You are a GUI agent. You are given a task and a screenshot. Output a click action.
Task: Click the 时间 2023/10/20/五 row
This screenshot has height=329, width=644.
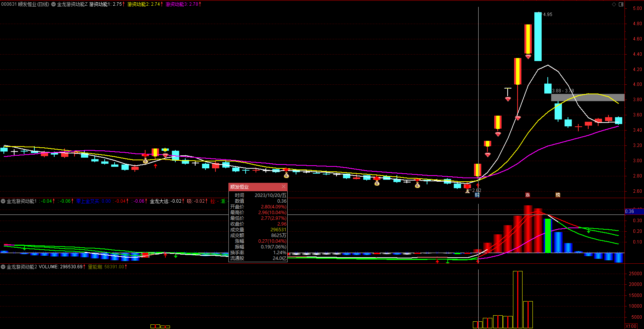(x=258, y=195)
